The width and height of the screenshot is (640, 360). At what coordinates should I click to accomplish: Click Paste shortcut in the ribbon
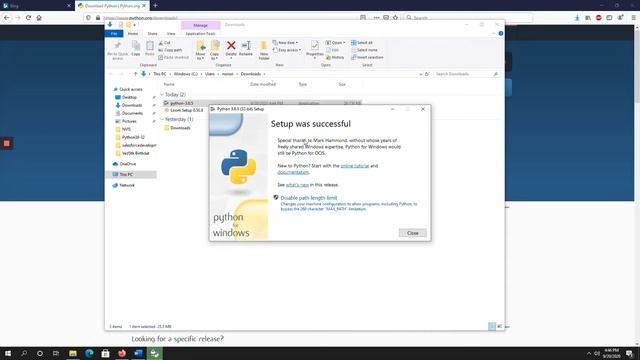coord(173,58)
